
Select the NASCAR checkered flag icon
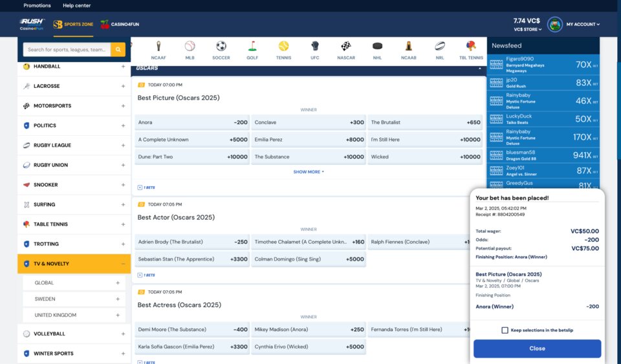[346, 47]
